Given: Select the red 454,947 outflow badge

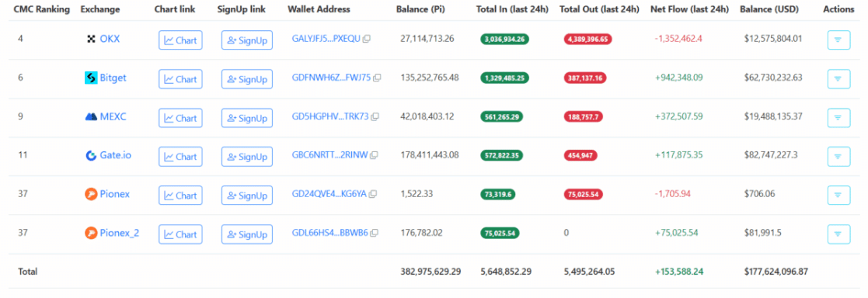Looking at the screenshot, I should pyautogui.click(x=580, y=155).
